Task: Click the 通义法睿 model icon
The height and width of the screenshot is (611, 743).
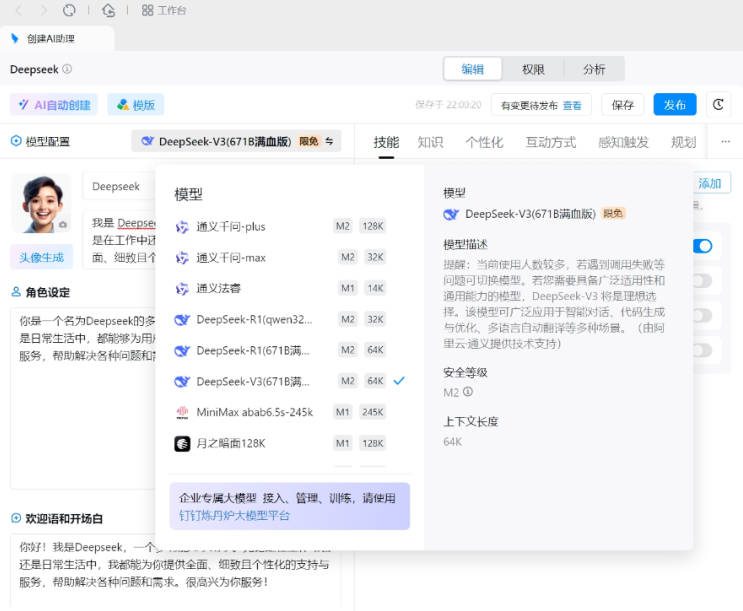Action: click(182, 289)
